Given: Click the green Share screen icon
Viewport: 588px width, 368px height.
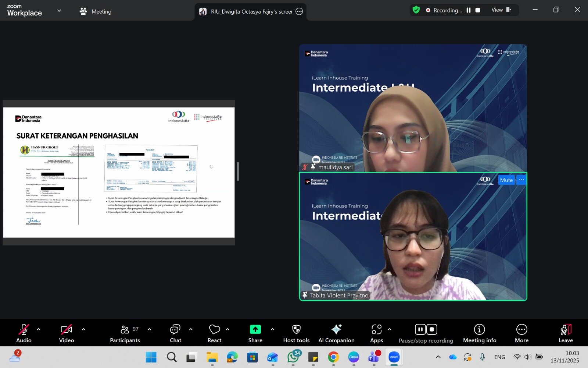Looking at the screenshot, I should [x=255, y=329].
